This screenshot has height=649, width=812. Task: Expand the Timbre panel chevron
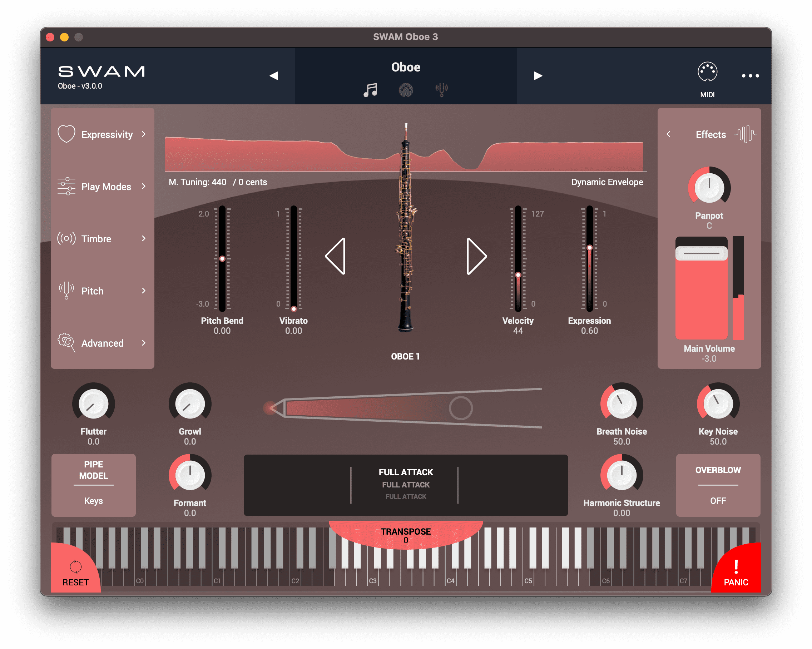point(143,238)
